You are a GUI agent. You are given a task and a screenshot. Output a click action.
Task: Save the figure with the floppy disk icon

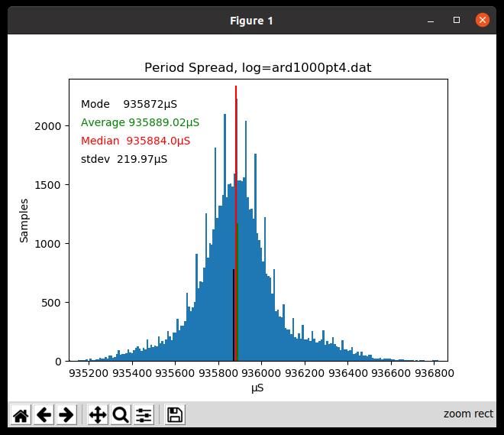175,414
